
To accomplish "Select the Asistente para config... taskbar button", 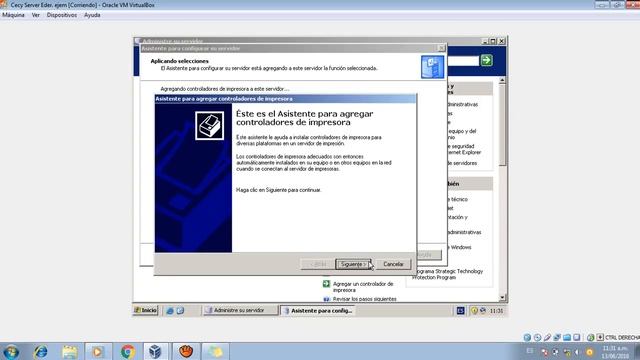I will tap(318, 311).
